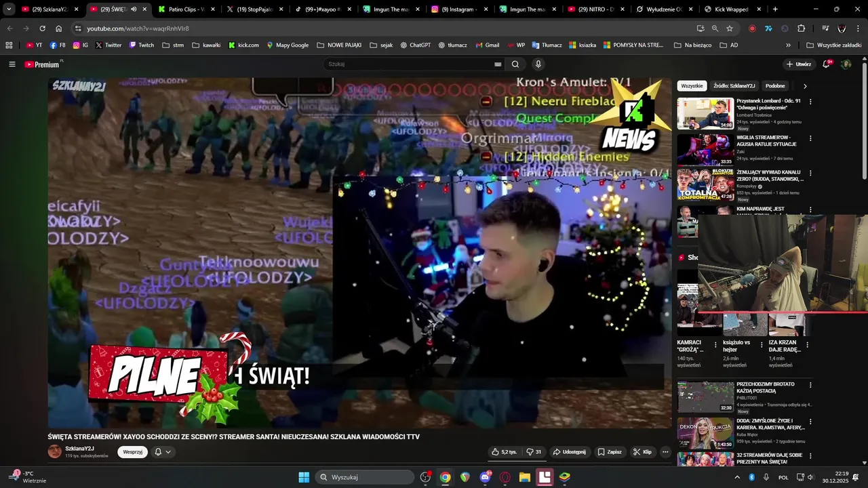Open the on-screen keyboard in search box

(498, 64)
